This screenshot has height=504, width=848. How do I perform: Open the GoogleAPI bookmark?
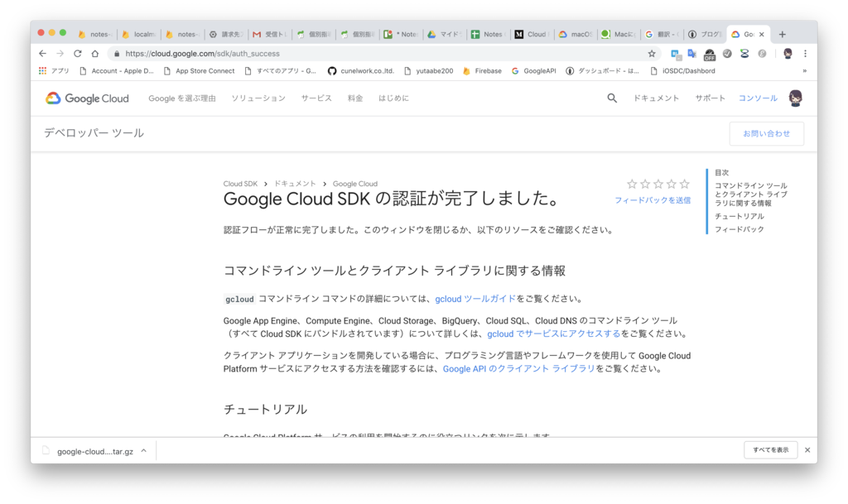click(533, 71)
